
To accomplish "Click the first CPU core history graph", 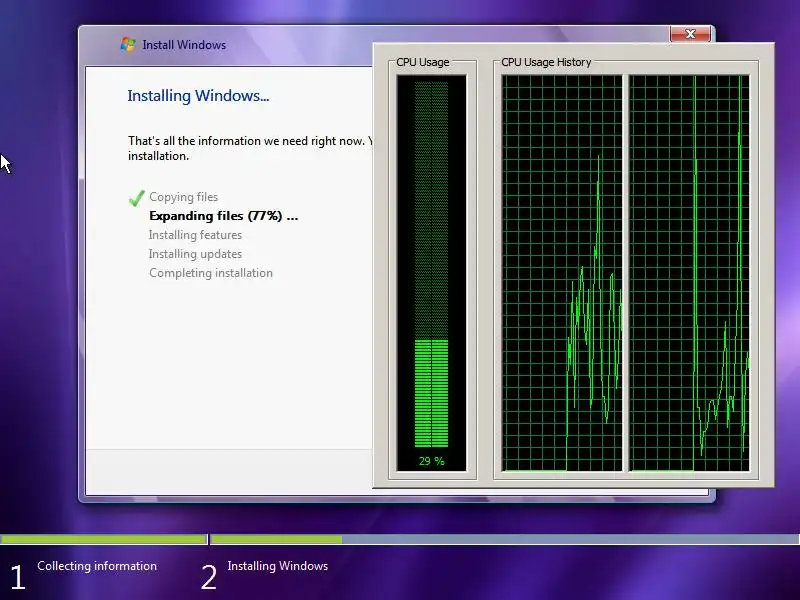I will (x=562, y=273).
